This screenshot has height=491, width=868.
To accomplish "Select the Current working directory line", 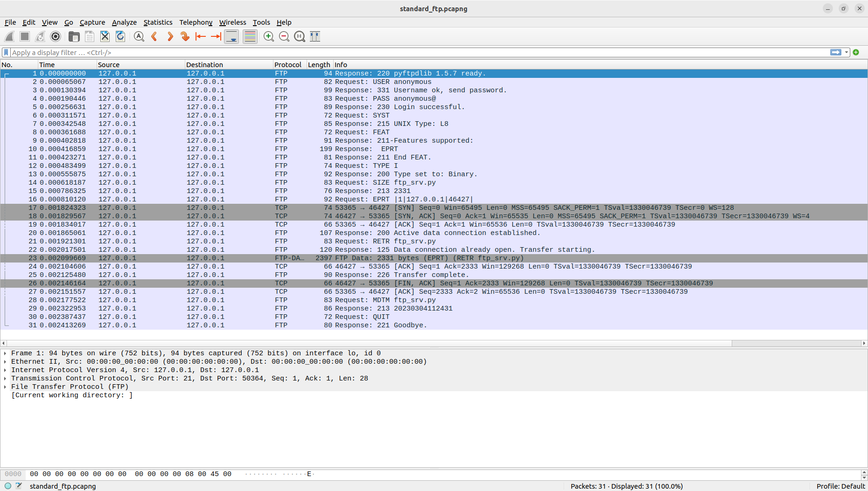I will [x=72, y=395].
